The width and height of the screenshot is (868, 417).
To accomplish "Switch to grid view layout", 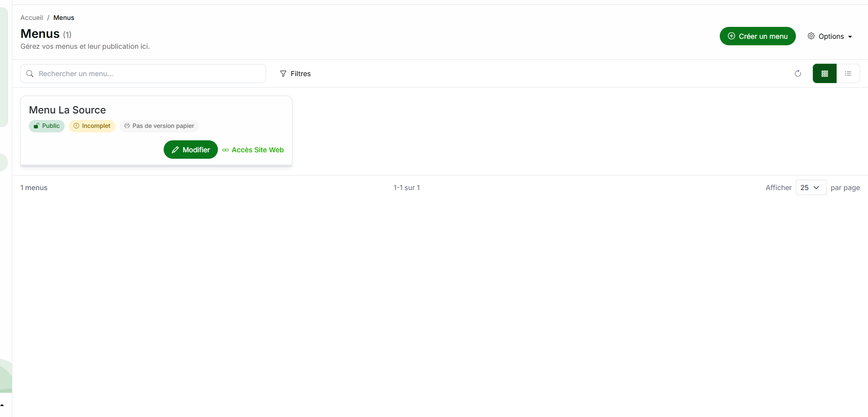I will coord(824,74).
